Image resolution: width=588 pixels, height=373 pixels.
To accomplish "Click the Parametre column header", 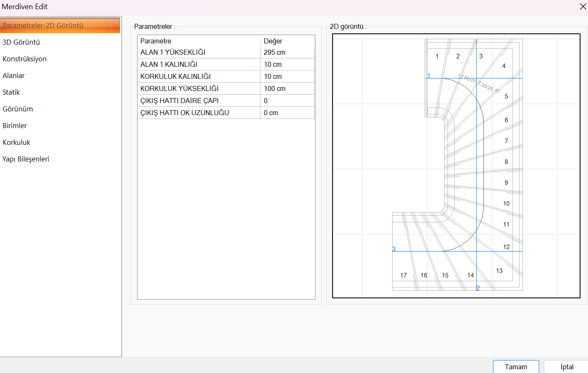I will point(199,41).
